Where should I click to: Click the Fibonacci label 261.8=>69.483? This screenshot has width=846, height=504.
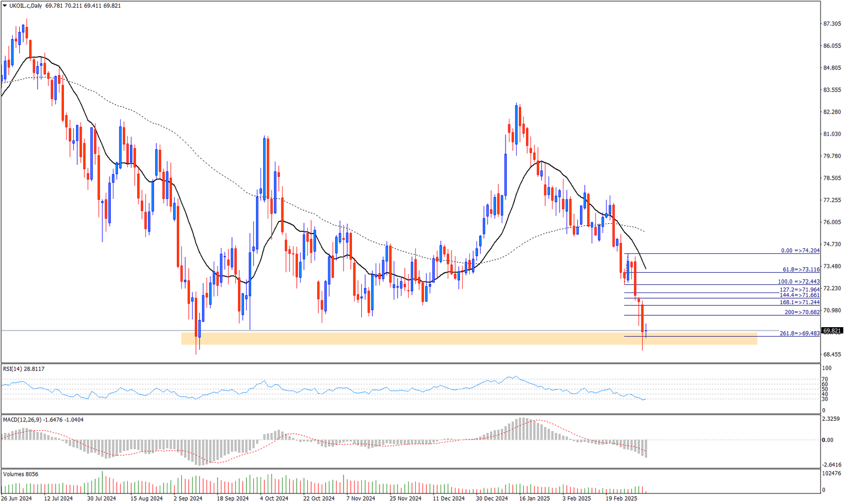point(800,333)
